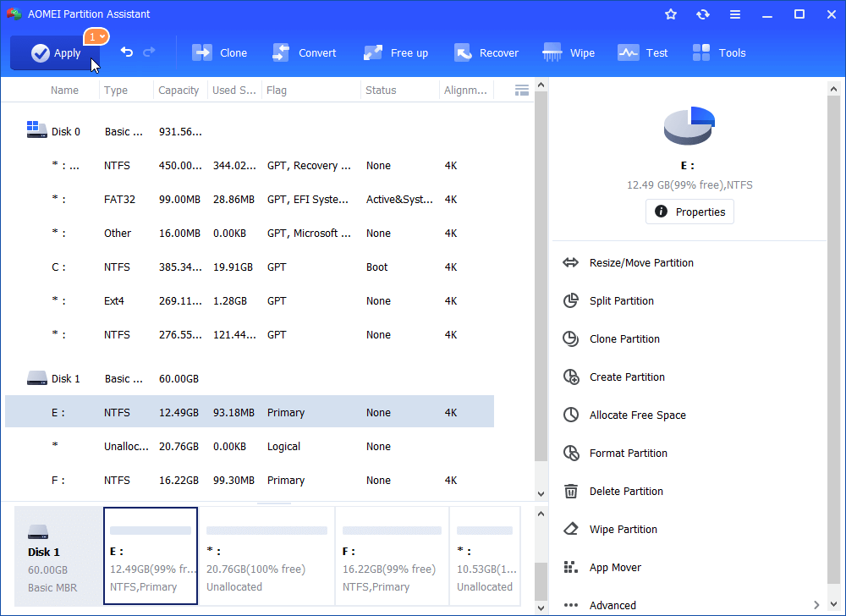Select the F: NTFS partition row

pyautogui.click(x=250, y=480)
